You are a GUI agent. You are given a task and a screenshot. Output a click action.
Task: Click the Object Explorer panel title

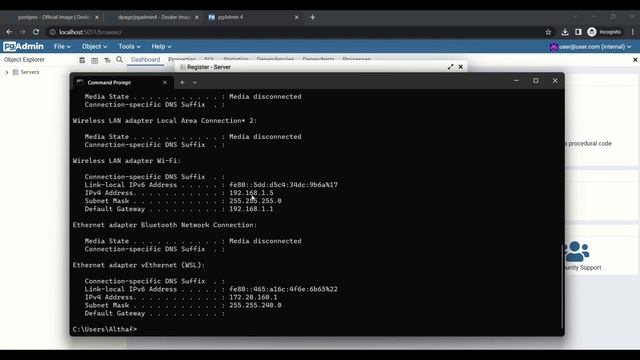click(24, 60)
